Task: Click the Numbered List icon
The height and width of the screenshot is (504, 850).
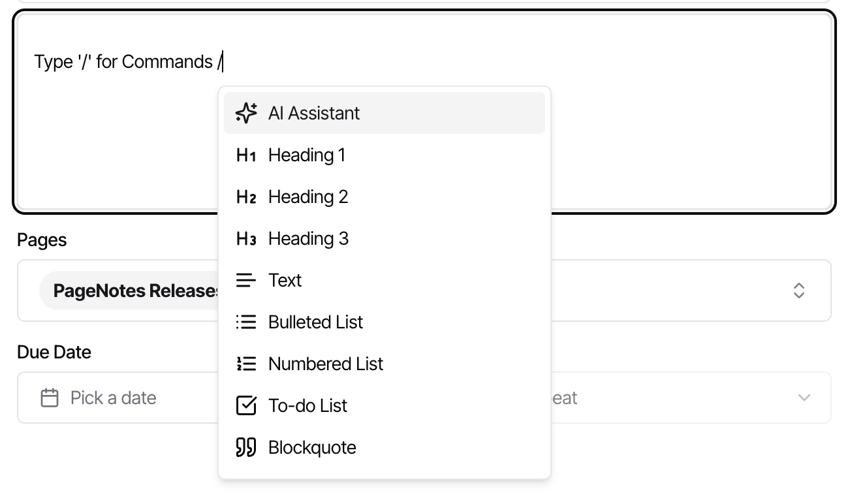Action: click(x=246, y=364)
